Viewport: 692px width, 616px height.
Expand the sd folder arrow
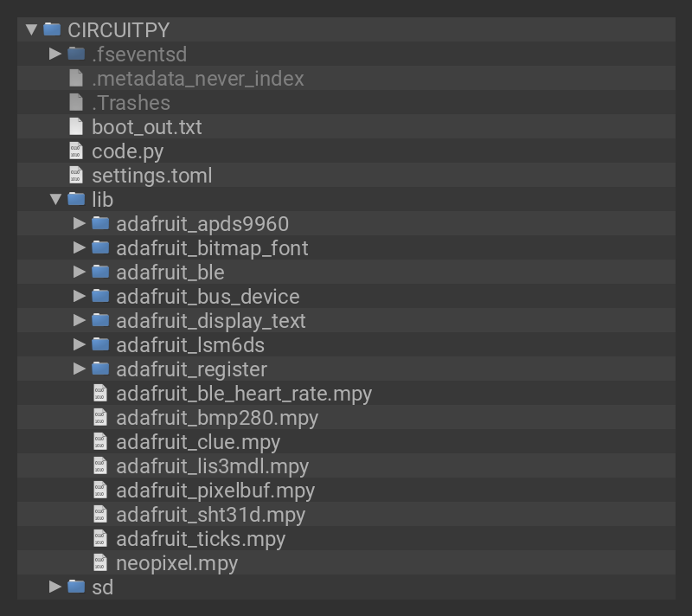(x=55, y=587)
